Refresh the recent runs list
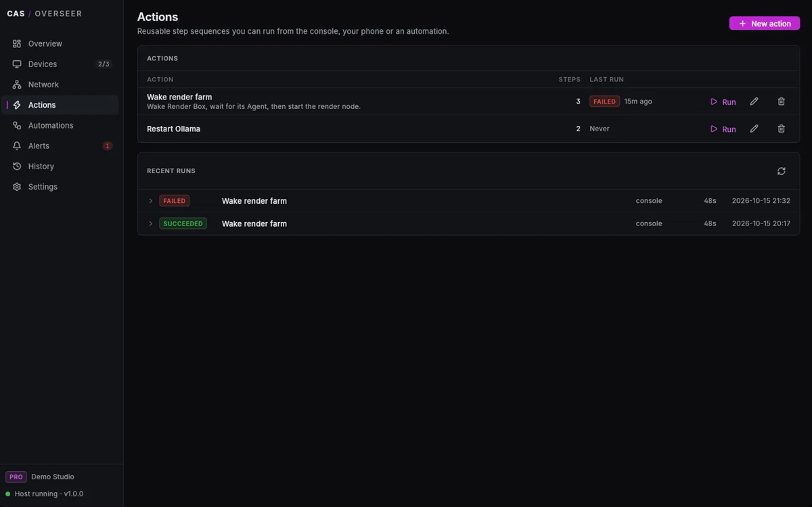The height and width of the screenshot is (507, 812). (781, 171)
